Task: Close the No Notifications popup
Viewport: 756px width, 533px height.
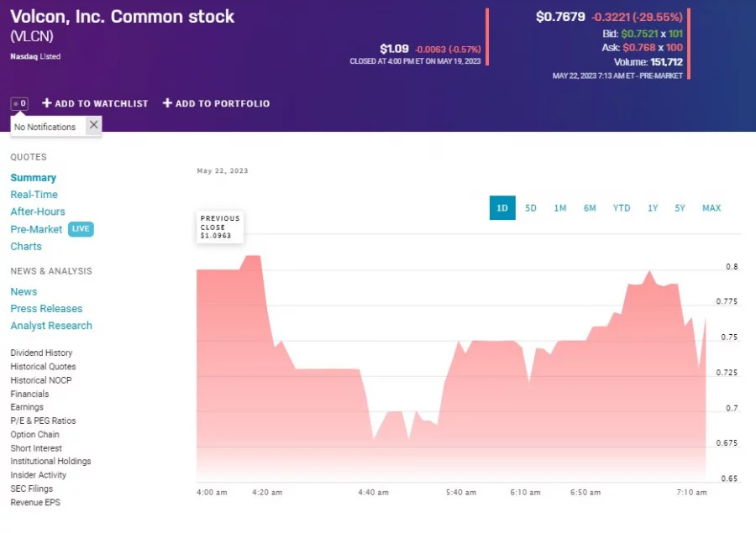Action: (x=93, y=123)
